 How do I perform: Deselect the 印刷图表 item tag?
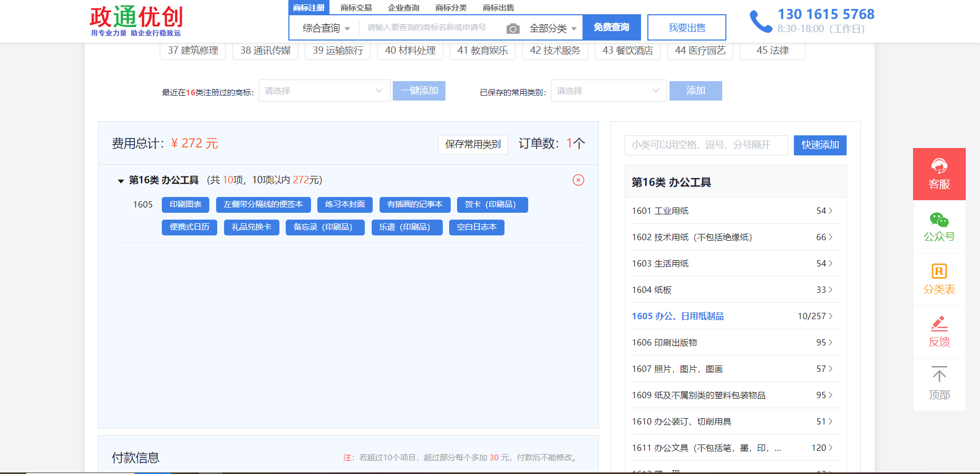pos(186,204)
